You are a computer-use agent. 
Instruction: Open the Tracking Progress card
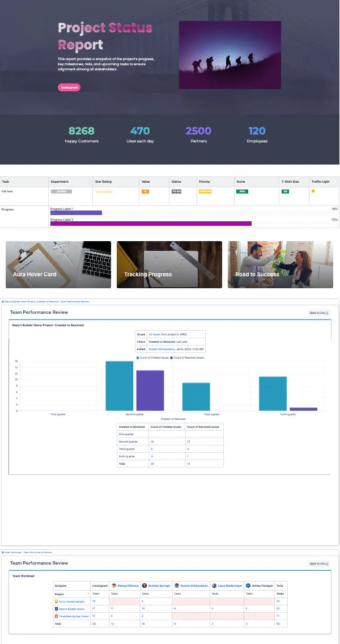click(169, 264)
